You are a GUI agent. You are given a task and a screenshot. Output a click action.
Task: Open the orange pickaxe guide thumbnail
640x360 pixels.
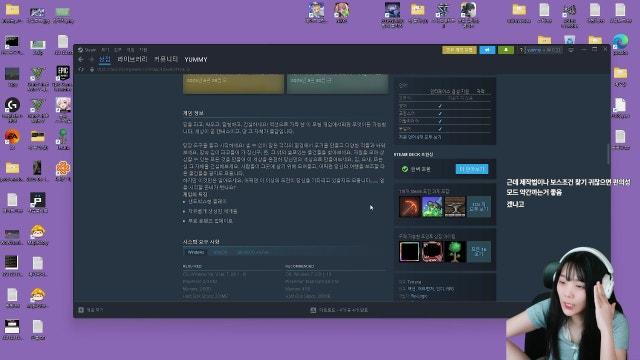pos(409,207)
